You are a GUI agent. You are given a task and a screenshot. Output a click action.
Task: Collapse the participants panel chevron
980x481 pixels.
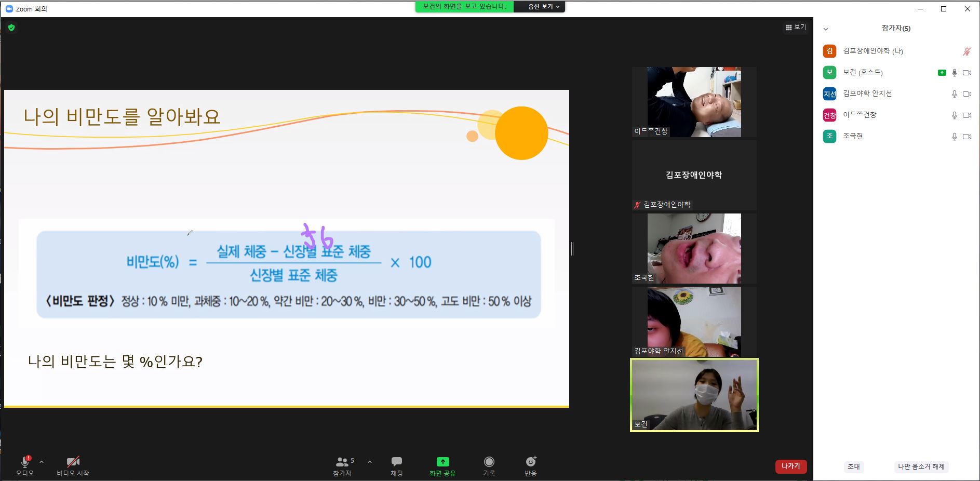pos(826,29)
